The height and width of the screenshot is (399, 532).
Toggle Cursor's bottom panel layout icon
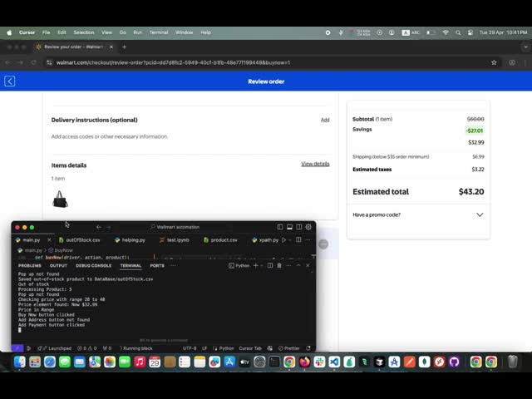[289, 227]
